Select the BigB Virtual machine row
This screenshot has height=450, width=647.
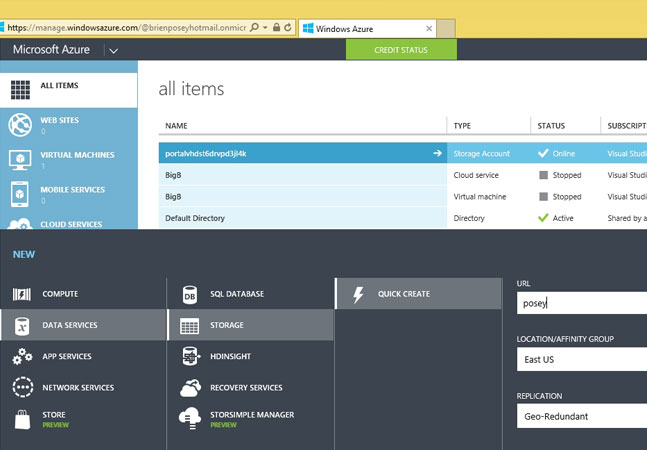(x=402, y=196)
